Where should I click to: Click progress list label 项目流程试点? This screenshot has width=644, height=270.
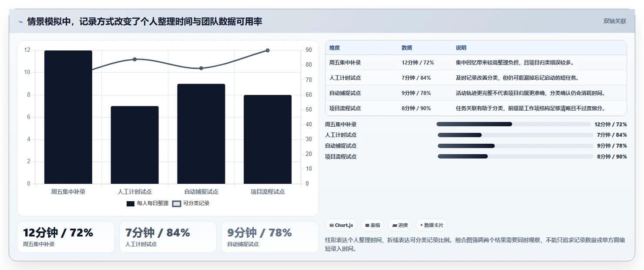coord(341,156)
